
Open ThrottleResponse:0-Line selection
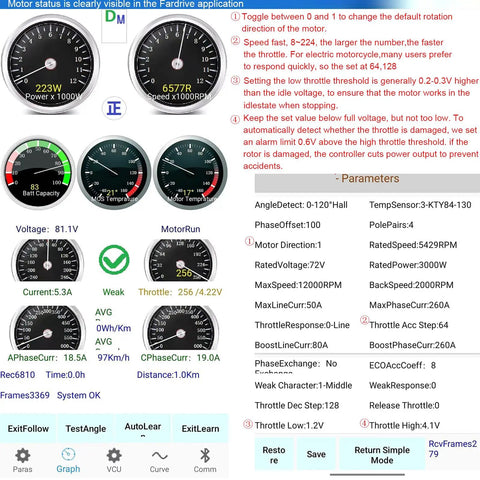coord(302,325)
